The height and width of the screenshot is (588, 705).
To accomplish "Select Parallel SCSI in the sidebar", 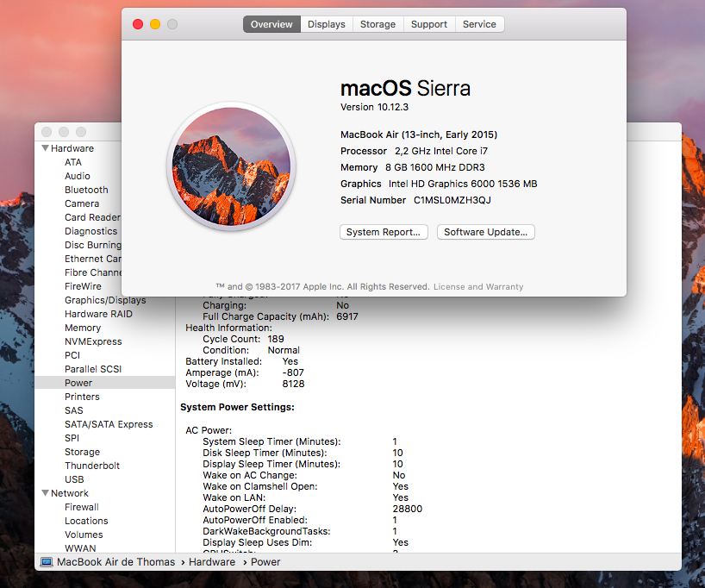I will tap(93, 369).
